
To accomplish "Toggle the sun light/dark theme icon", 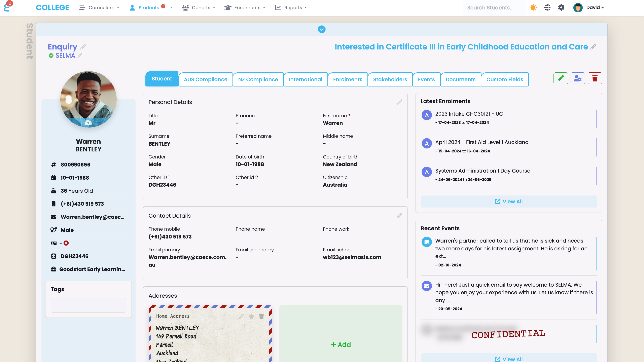I will (533, 7).
